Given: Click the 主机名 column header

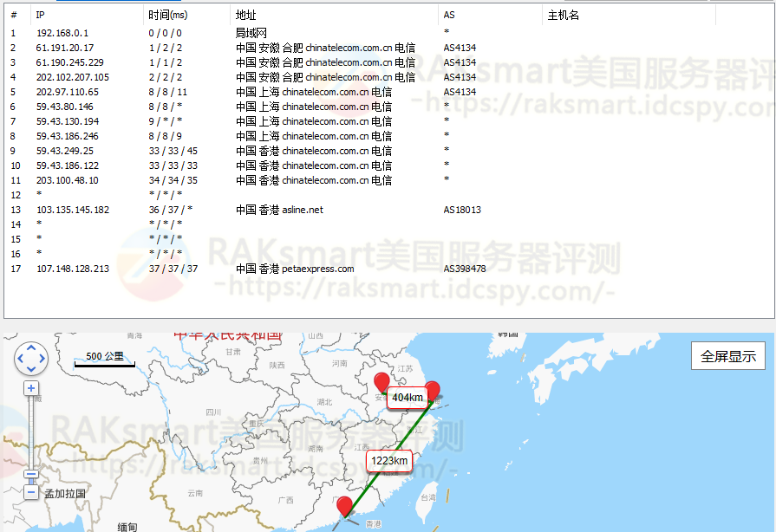Looking at the screenshot, I should pyautogui.click(x=564, y=16).
